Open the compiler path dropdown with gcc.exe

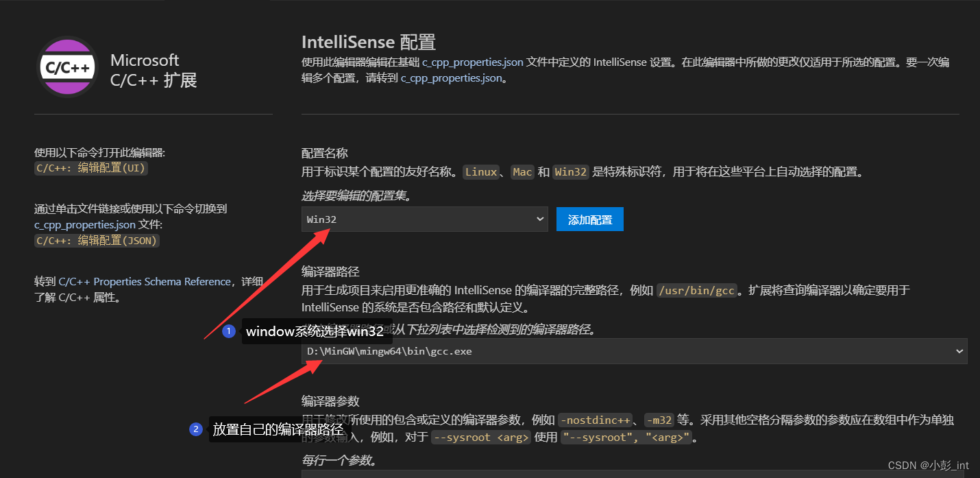click(x=634, y=350)
